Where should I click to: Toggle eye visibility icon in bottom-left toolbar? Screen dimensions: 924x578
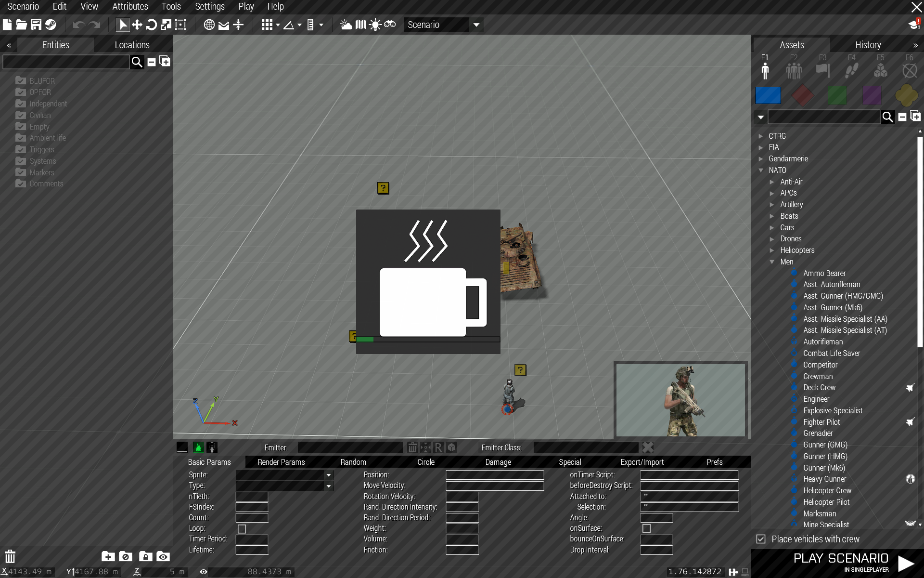[x=163, y=556]
